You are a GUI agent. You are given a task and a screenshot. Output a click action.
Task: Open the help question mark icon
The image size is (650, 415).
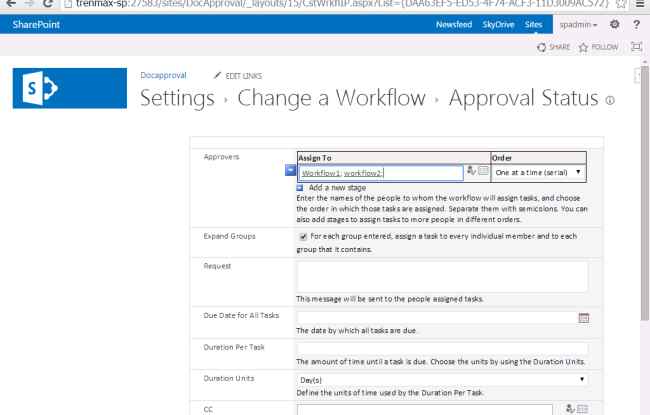[x=636, y=24]
